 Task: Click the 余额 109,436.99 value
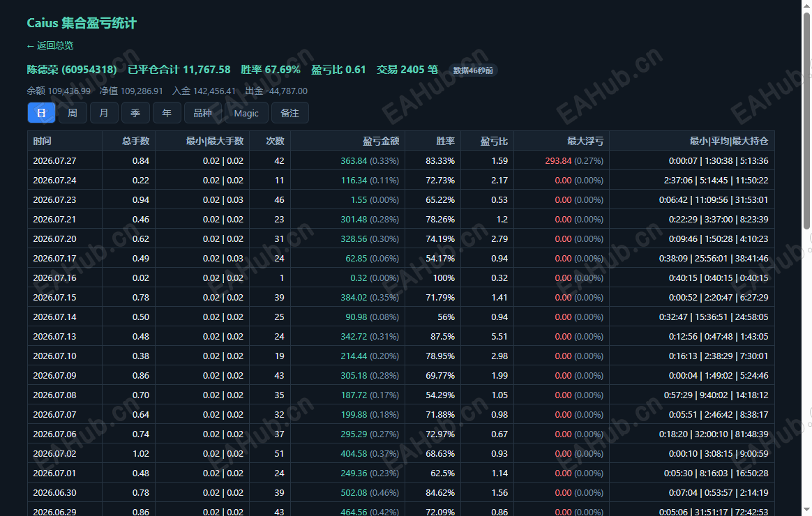click(59, 91)
